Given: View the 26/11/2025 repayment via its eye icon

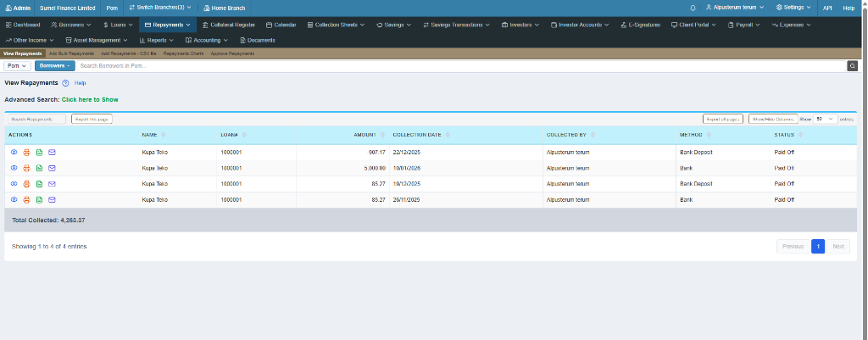Looking at the screenshot, I should [x=14, y=199].
